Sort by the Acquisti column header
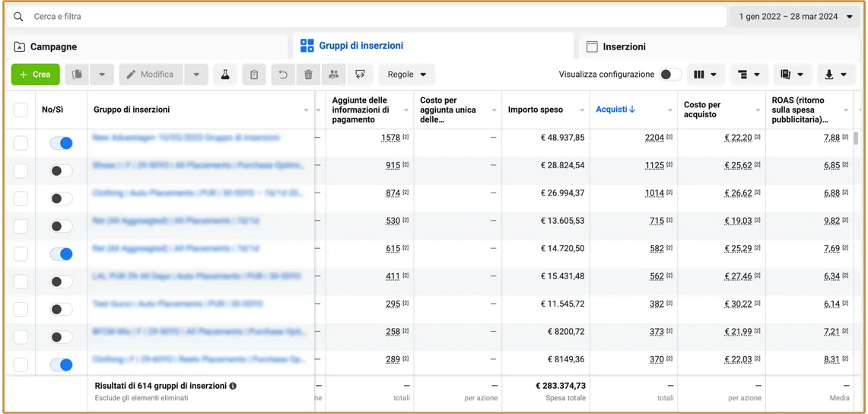The image size is (868, 414). (x=611, y=110)
